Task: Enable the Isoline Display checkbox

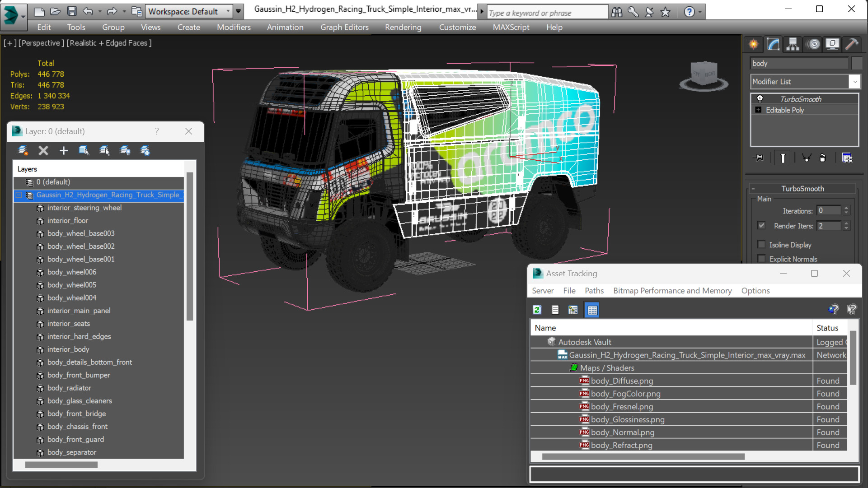Action: tap(762, 245)
